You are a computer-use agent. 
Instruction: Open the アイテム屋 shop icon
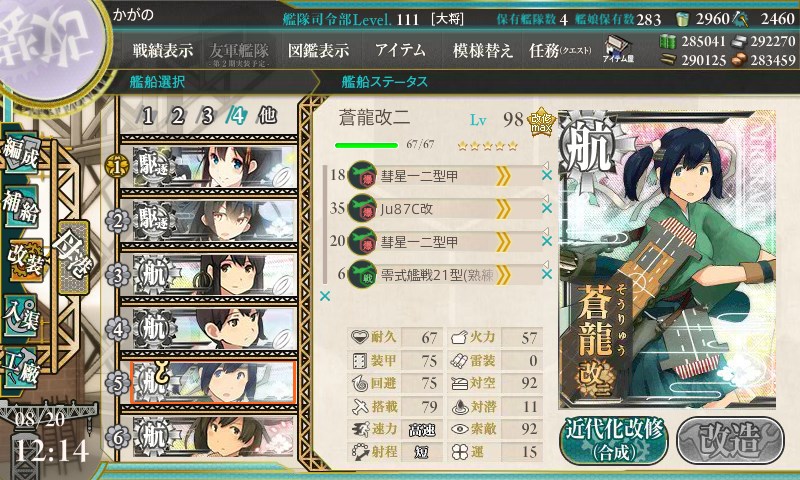[x=618, y=50]
